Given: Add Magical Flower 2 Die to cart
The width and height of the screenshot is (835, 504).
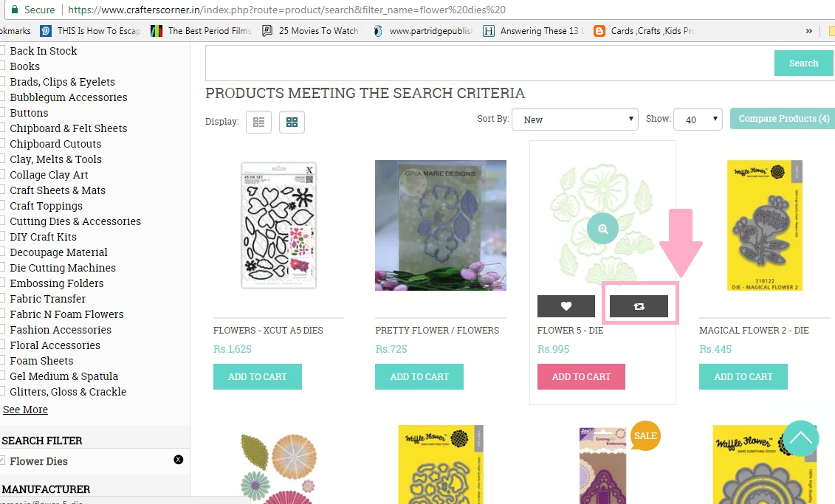Looking at the screenshot, I should coord(743,376).
